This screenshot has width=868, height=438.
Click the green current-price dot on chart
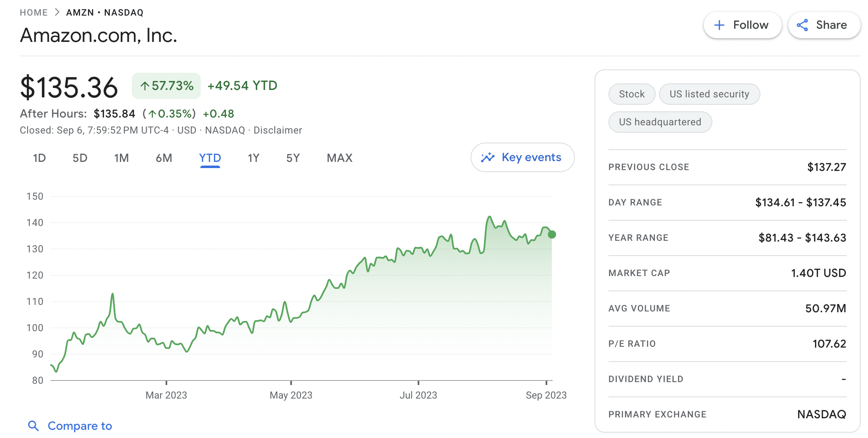(552, 235)
